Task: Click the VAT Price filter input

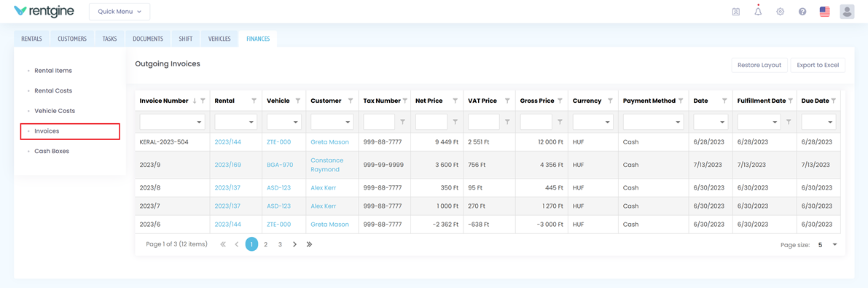Action: tap(484, 122)
